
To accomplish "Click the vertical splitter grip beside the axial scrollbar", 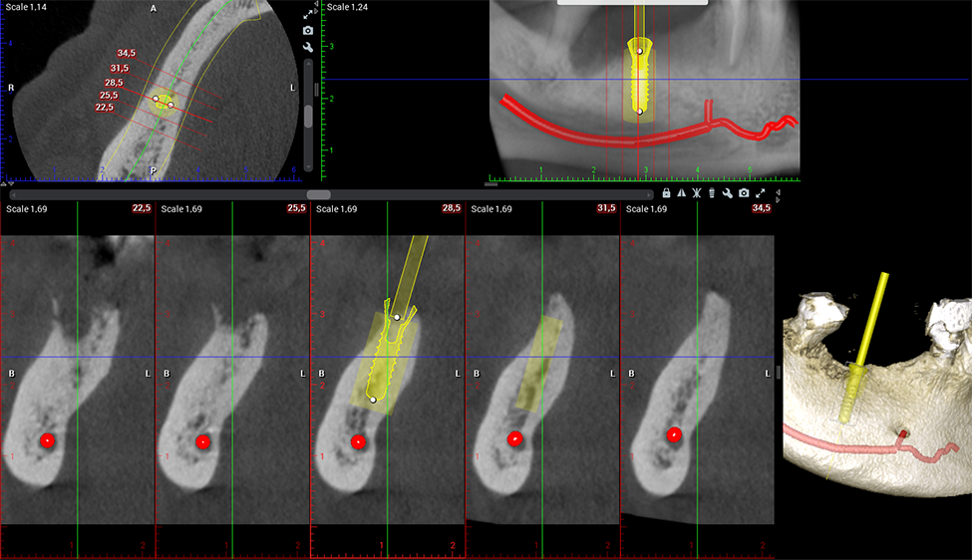I will pyautogui.click(x=317, y=90).
